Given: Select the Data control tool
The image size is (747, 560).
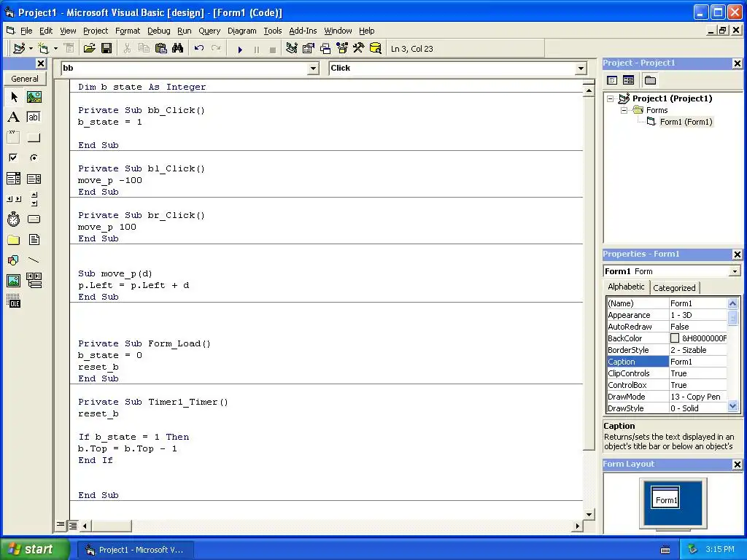Looking at the screenshot, I should (x=34, y=281).
